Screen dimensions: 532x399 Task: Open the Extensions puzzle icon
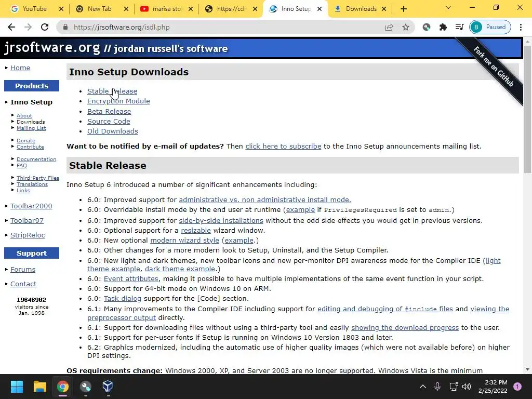(443, 27)
